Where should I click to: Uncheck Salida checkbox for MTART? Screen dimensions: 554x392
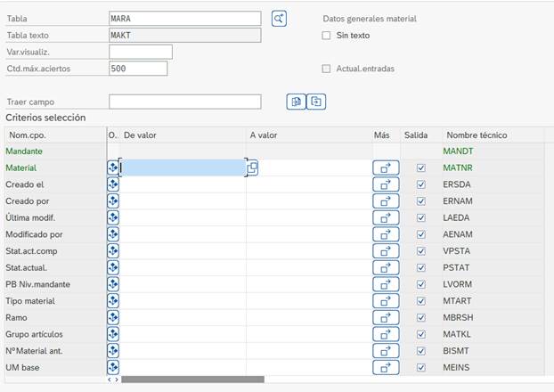(x=420, y=301)
